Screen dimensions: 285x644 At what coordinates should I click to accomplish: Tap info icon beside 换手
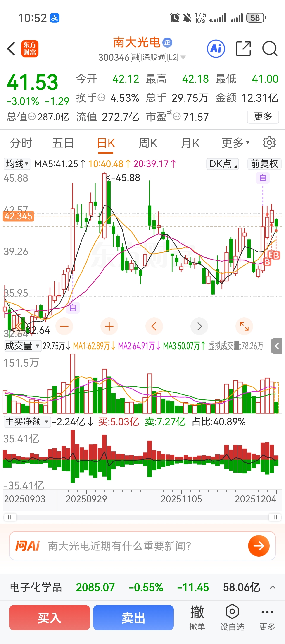point(101,97)
